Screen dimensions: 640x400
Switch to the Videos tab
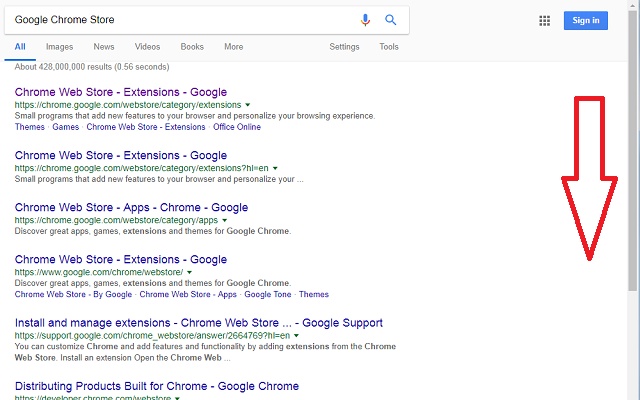tap(147, 47)
